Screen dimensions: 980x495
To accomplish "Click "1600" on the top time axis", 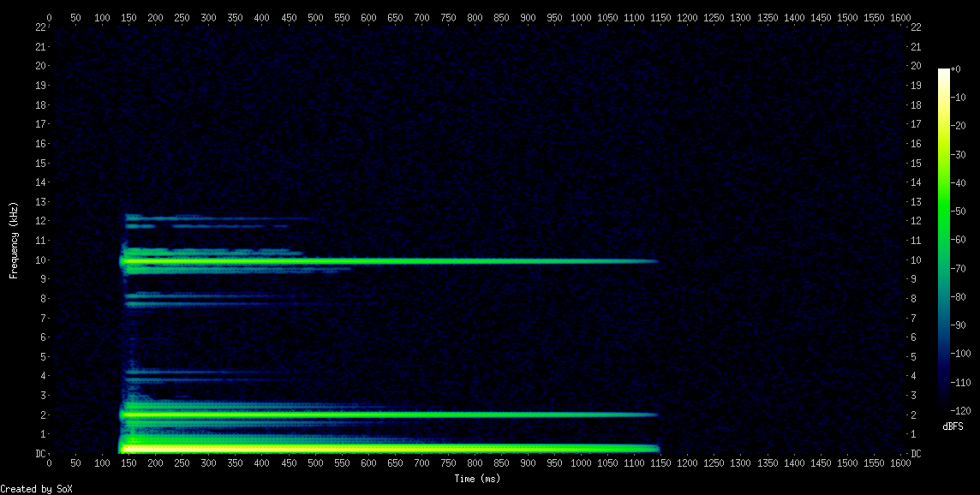I will click(x=900, y=17).
